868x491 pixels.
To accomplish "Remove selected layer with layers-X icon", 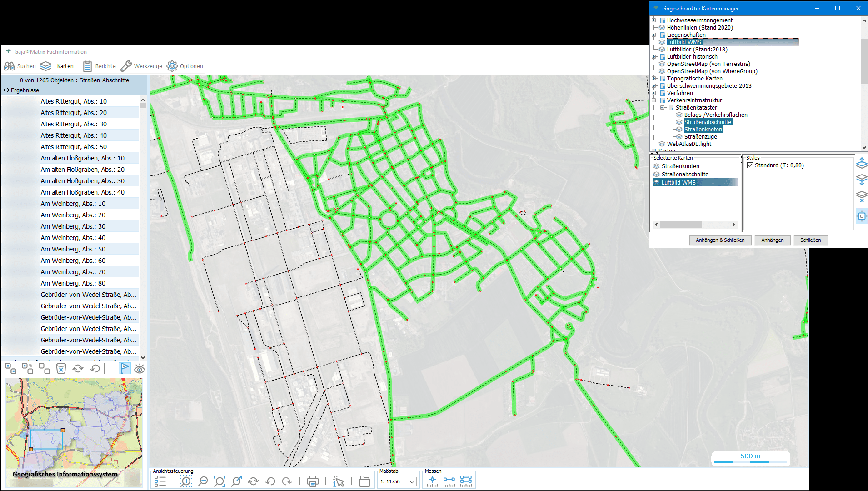I will tap(861, 196).
